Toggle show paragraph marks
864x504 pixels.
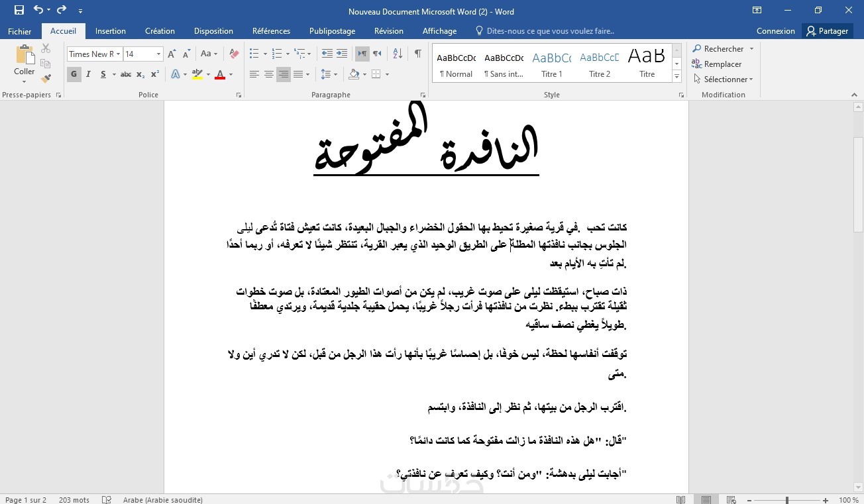pyautogui.click(x=417, y=54)
